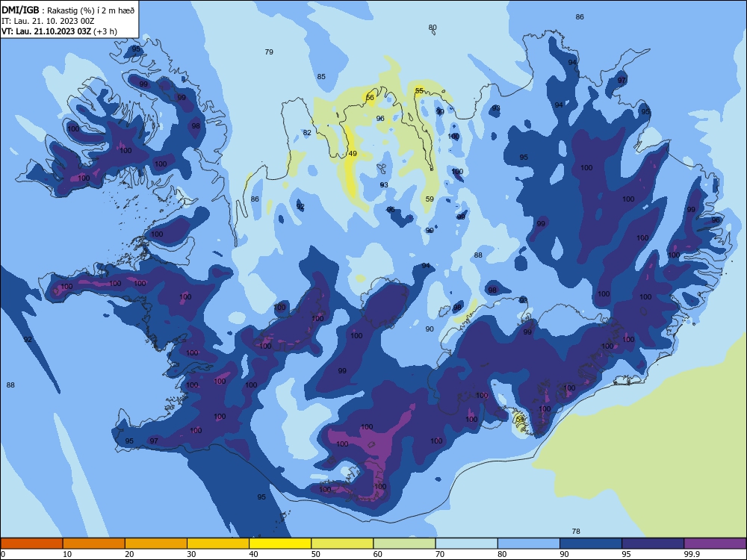Click the medium blue 90-95 legend swatch
Screen dimensions: 747x560
[591, 544]
